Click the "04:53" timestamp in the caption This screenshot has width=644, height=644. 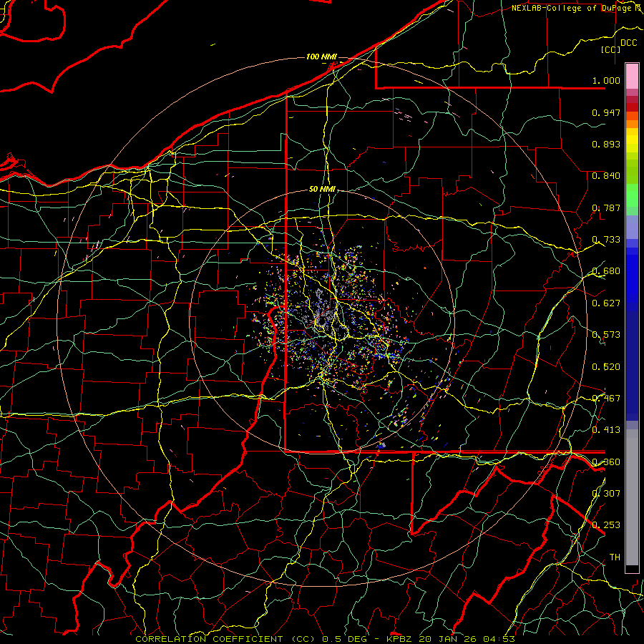pos(499,639)
